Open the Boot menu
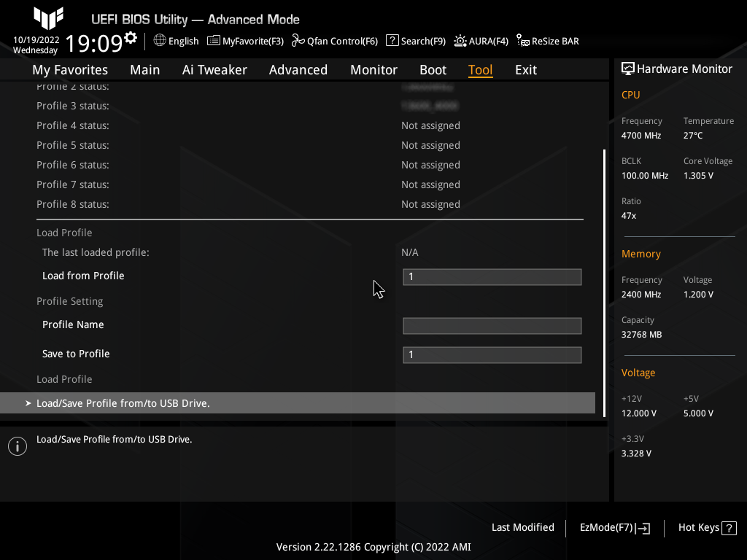747x560 pixels. click(x=433, y=69)
